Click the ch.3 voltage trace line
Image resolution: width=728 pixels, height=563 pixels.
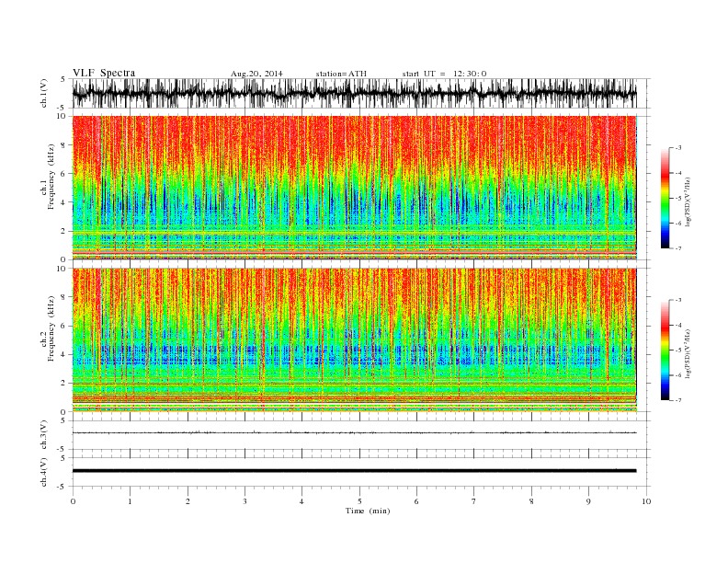tap(354, 432)
